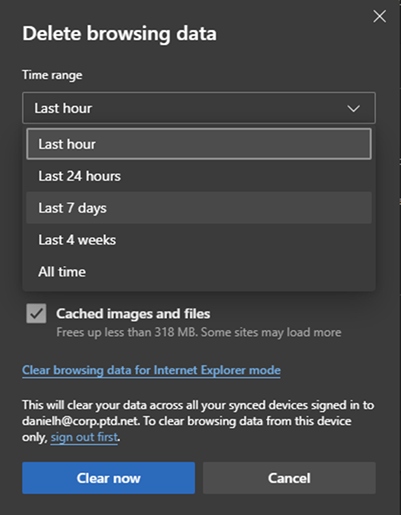The height and width of the screenshot is (516, 401).
Task: Choose Last 24 hours from the list
Action: coord(199,176)
